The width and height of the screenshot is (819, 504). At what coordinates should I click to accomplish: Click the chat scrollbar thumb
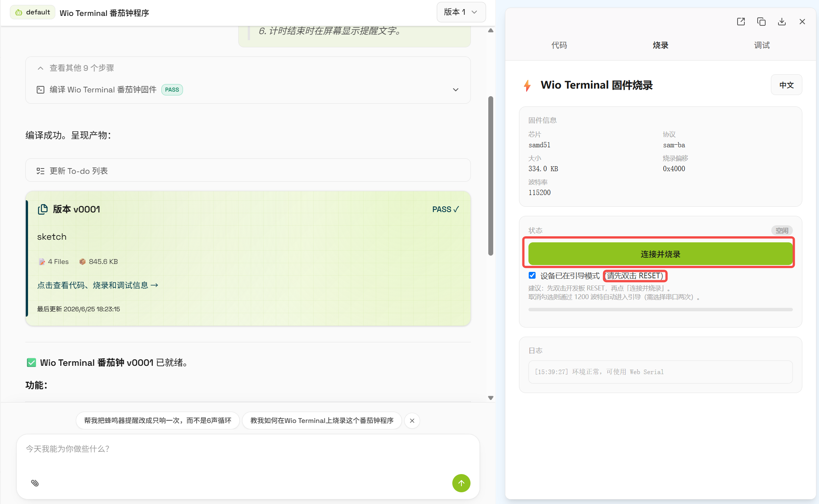click(x=491, y=176)
